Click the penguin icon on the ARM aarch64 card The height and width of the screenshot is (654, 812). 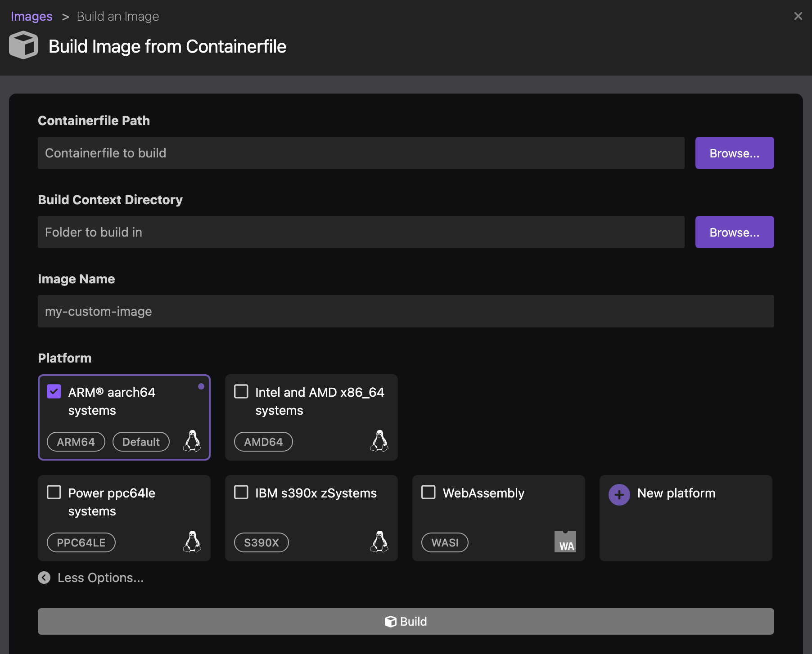tap(192, 442)
